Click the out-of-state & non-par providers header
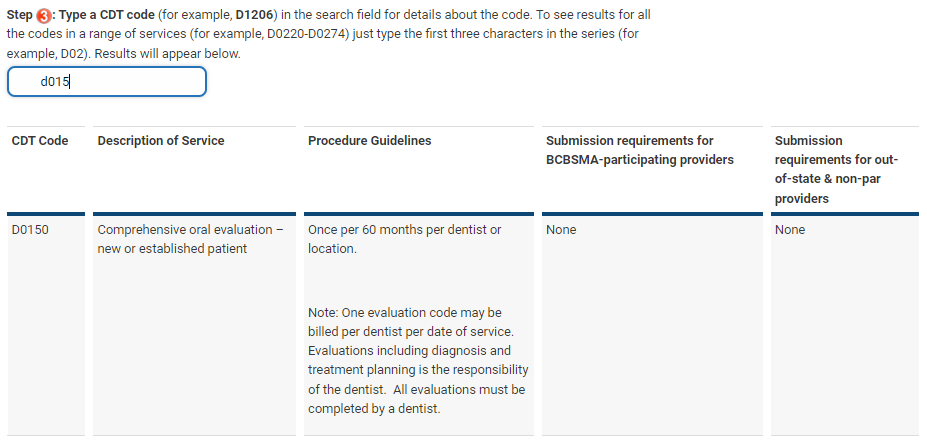The height and width of the screenshot is (441, 927). [836, 170]
